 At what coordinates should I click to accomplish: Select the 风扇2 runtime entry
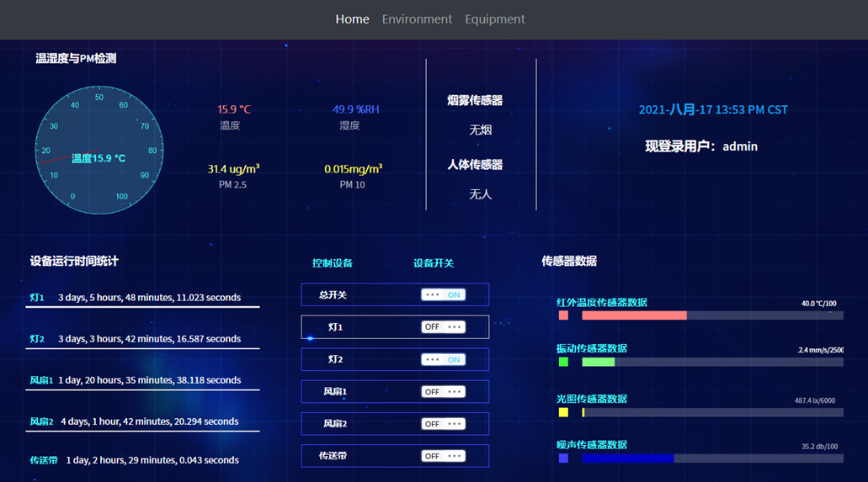[141, 421]
